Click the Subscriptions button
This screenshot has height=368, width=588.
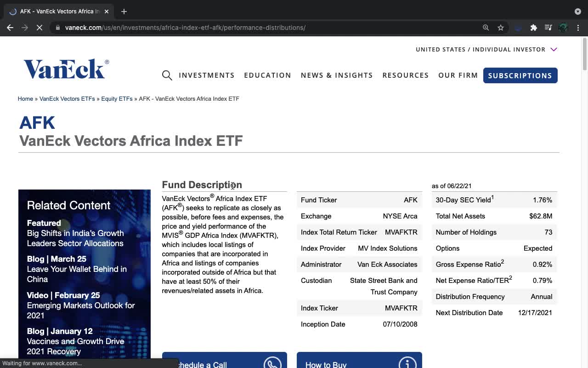coord(520,75)
